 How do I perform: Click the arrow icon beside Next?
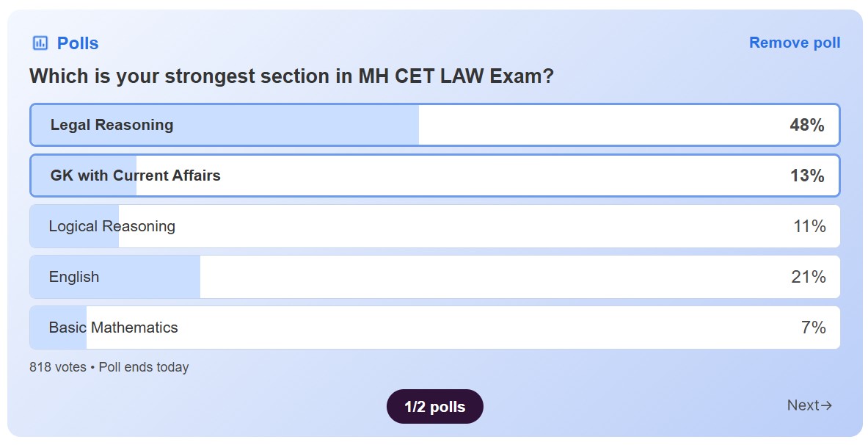[x=827, y=405]
